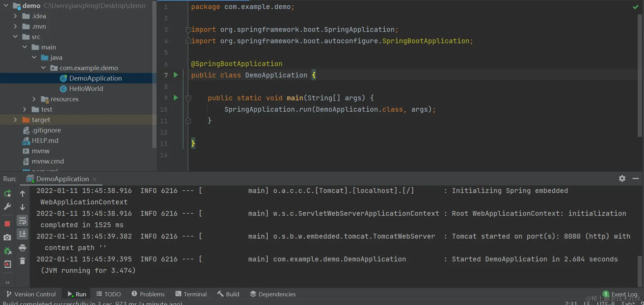Viewport: 644px width, 305px height.
Task: Collapse the src folder
Action: tap(15, 37)
